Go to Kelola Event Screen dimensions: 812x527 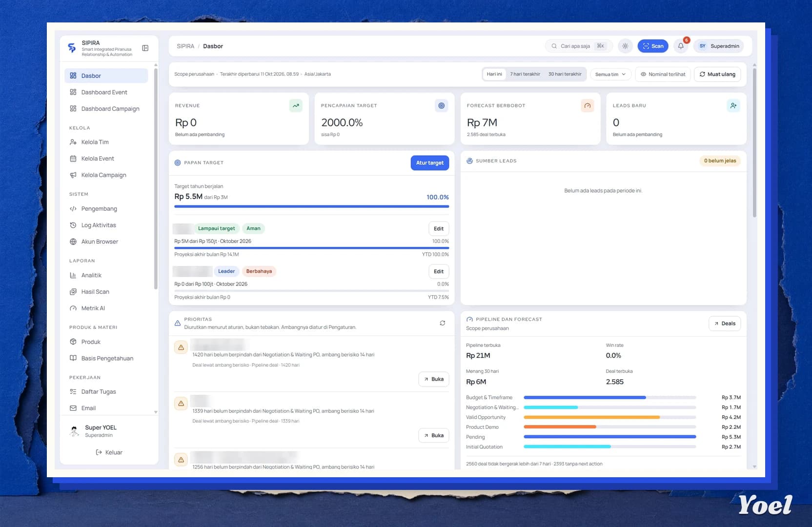click(x=106, y=159)
